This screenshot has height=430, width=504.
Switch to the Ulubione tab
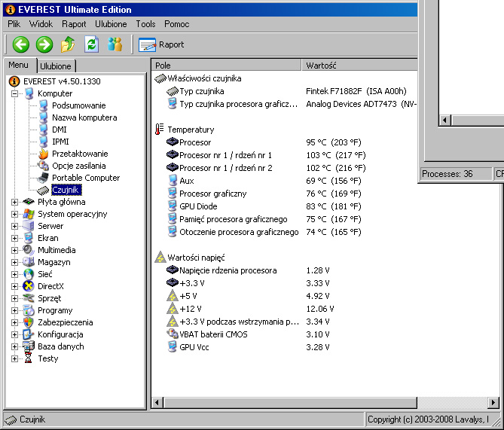tap(56, 66)
